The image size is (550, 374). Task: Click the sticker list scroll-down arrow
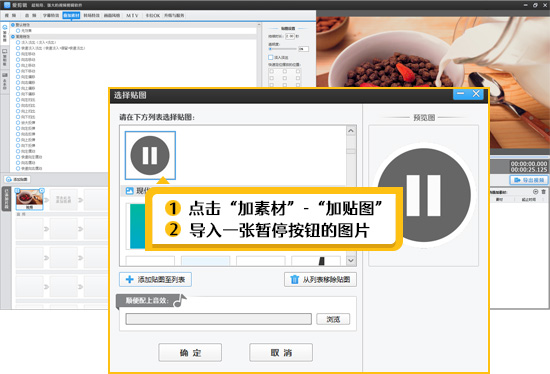(351, 261)
